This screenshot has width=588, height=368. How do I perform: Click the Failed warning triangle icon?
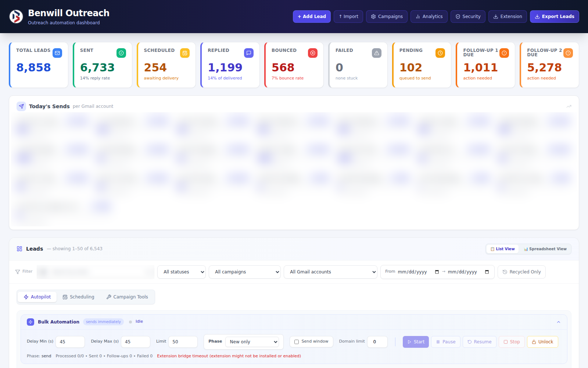[x=377, y=53]
